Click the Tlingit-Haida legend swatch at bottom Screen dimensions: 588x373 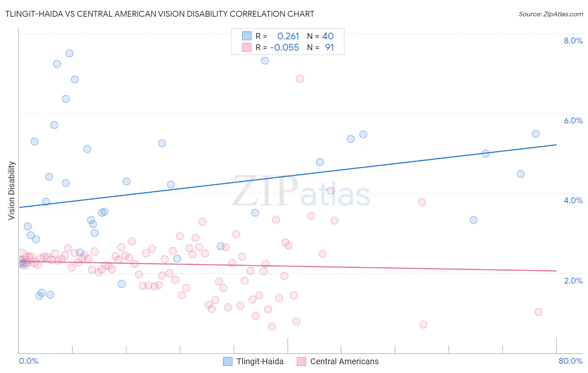tap(228, 361)
